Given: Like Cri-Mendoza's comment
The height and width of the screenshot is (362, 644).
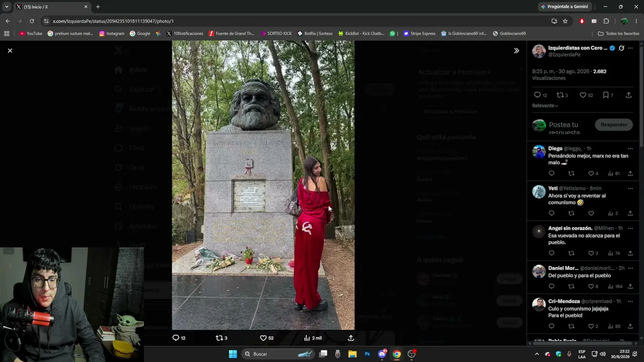Looking at the screenshot, I should pos(591,326).
